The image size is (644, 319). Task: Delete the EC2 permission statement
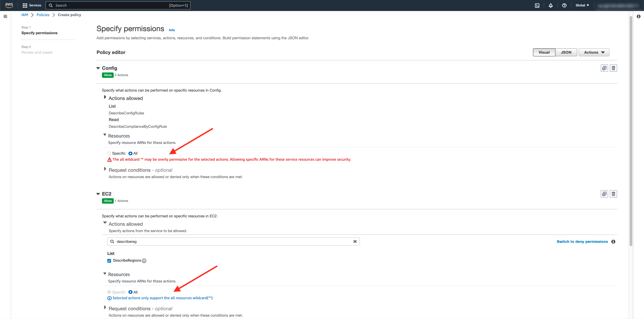click(613, 194)
